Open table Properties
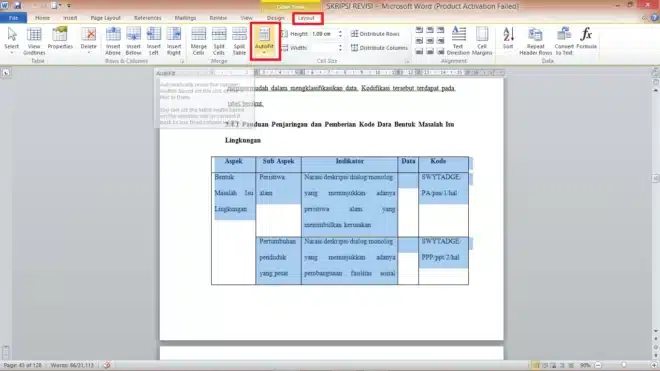This screenshot has width=660, height=371. coord(60,38)
